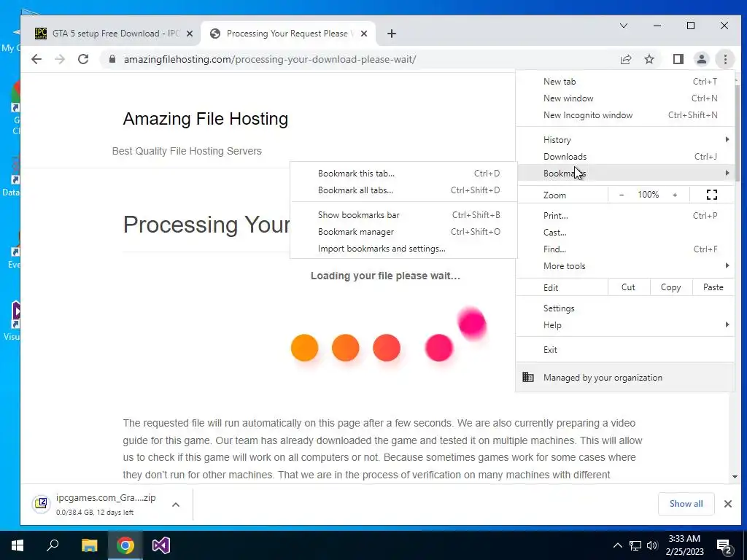Image resolution: width=747 pixels, height=560 pixels.
Task: Open the notification center icon
Action: coord(724,545)
